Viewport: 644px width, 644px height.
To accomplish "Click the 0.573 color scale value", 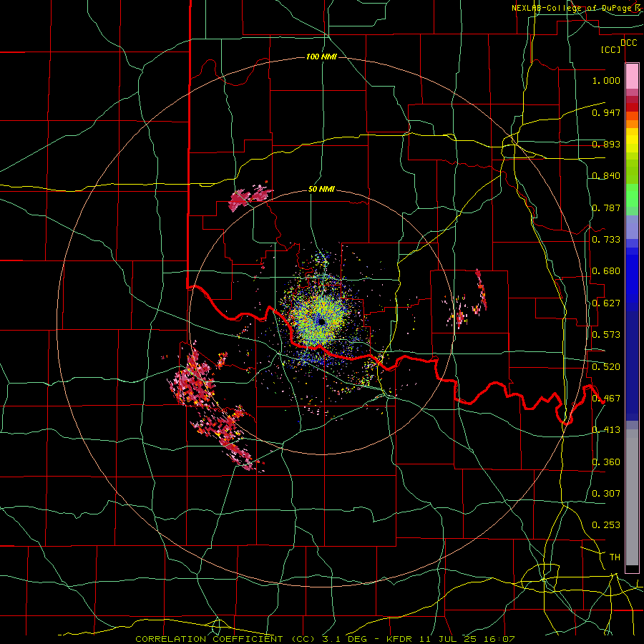I will tap(606, 335).
